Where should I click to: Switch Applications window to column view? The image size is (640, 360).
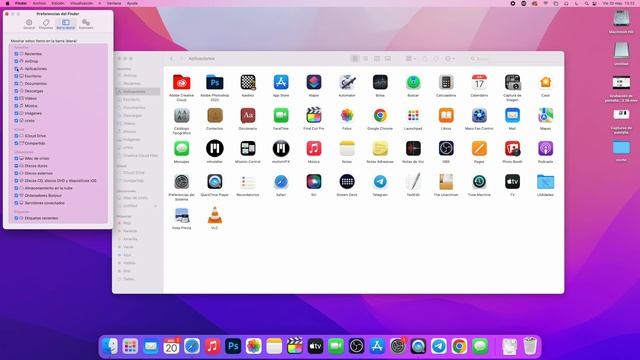pyautogui.click(x=377, y=59)
